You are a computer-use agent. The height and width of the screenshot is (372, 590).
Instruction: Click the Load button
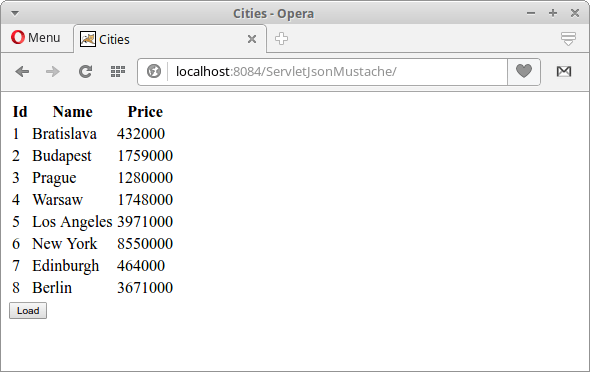(28, 311)
